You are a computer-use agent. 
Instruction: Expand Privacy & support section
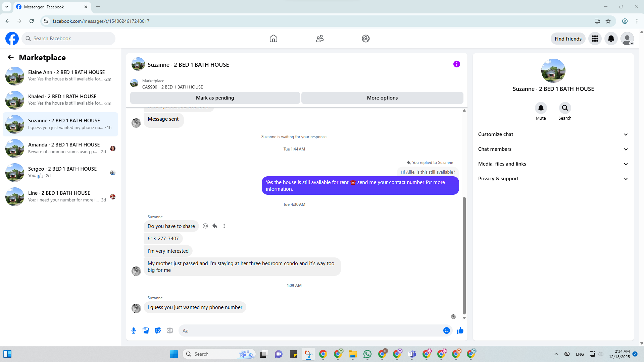553,179
